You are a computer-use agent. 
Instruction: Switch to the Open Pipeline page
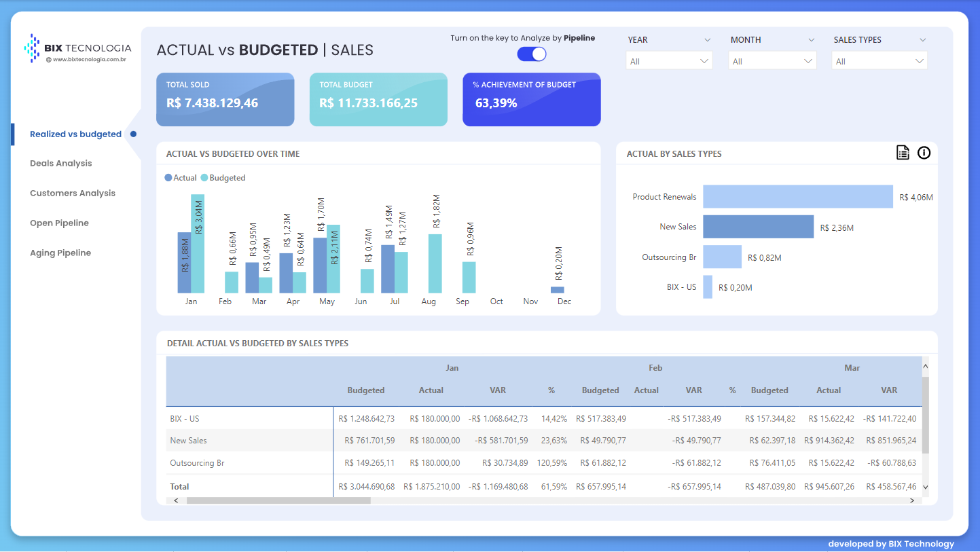pyautogui.click(x=59, y=223)
